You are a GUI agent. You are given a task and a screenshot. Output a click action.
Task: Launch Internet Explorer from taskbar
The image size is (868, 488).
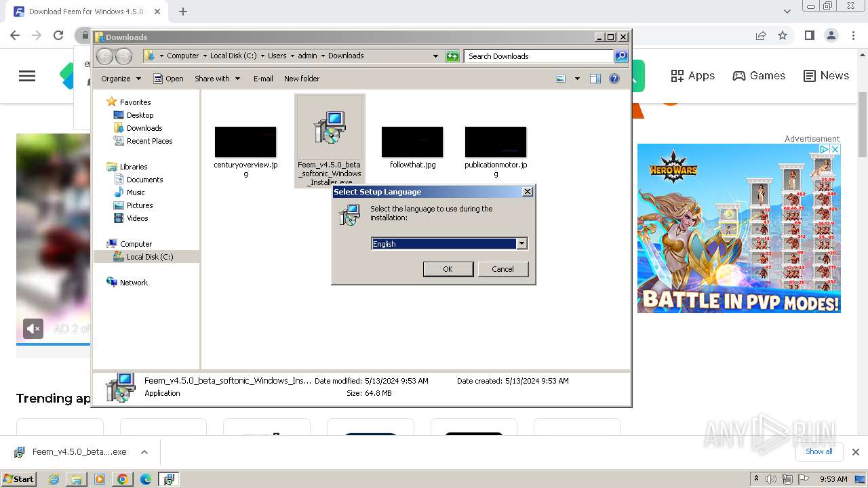coord(54,479)
